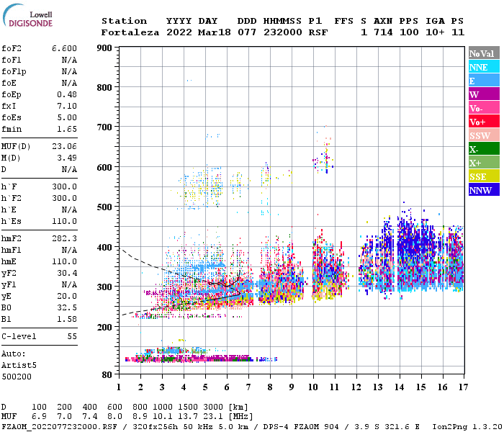Click the 80 km y-axis label
The image size is (504, 432).
[107, 375]
